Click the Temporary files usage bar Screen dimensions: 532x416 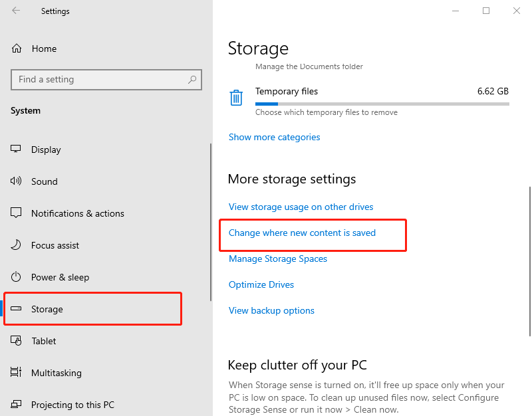pyautogui.click(x=382, y=104)
